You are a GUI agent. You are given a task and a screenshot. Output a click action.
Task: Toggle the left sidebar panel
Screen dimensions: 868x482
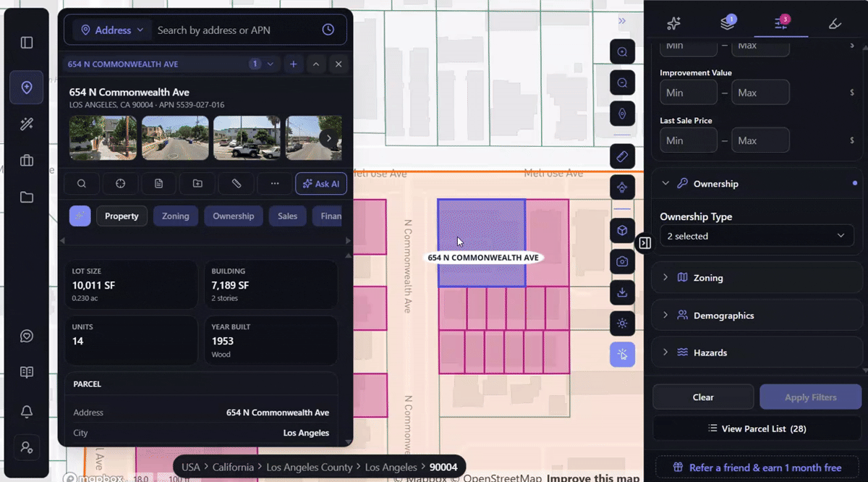27,43
